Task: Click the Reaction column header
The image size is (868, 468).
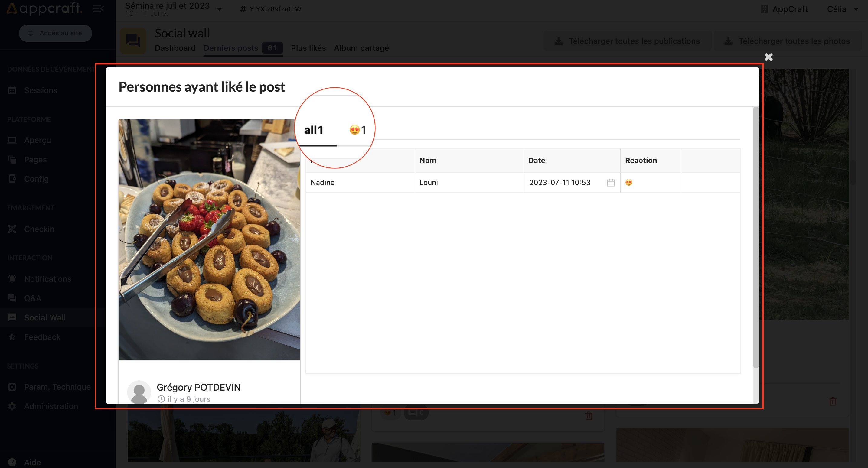Action: pos(641,160)
